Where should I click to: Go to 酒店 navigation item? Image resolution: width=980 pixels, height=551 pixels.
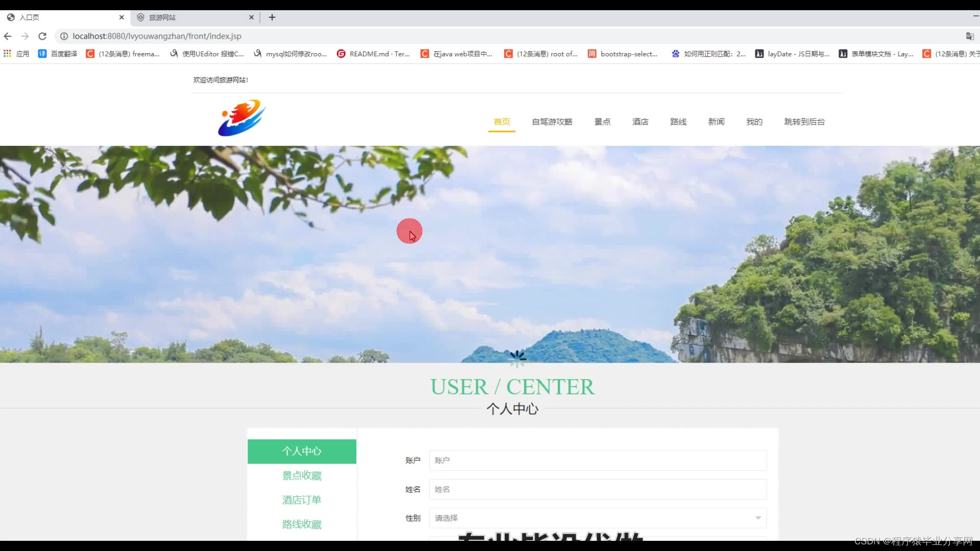pos(640,122)
